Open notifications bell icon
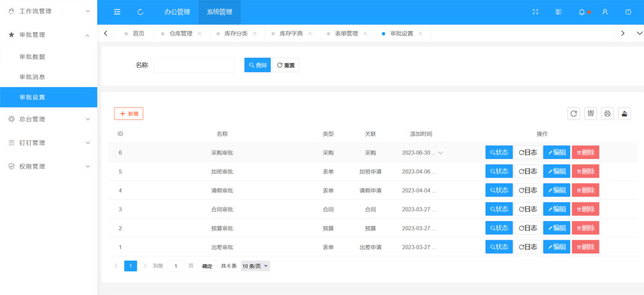 click(582, 12)
